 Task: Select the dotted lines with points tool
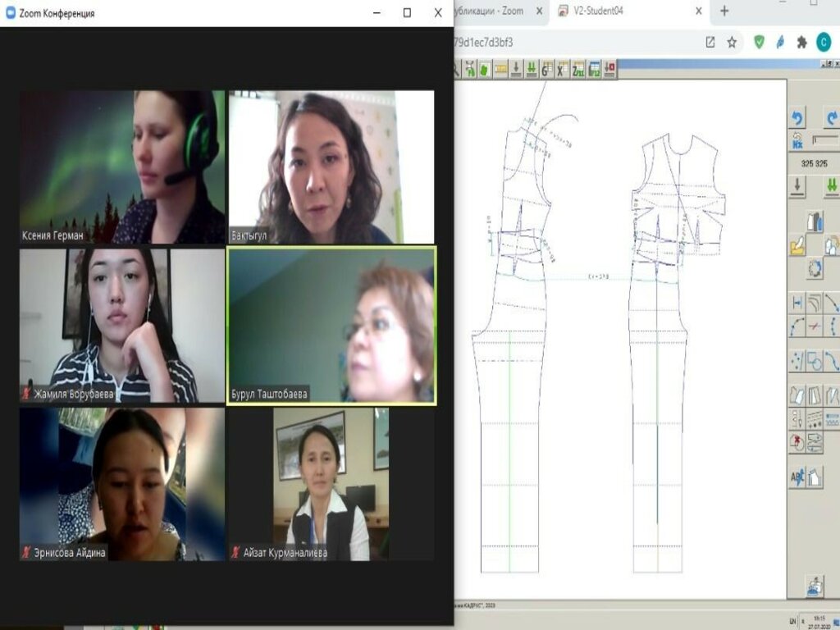click(x=815, y=419)
